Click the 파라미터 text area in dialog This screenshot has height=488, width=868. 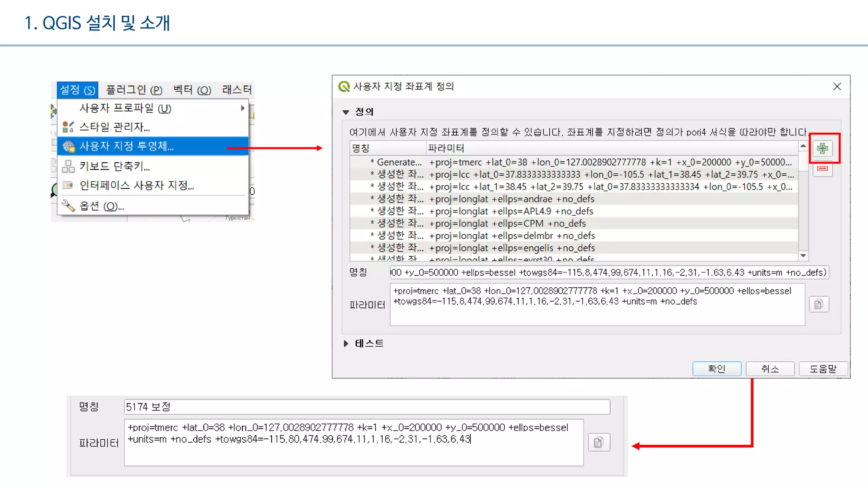click(598, 305)
